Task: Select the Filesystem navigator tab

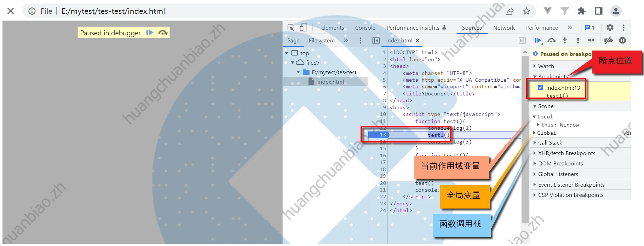Action: click(x=322, y=41)
